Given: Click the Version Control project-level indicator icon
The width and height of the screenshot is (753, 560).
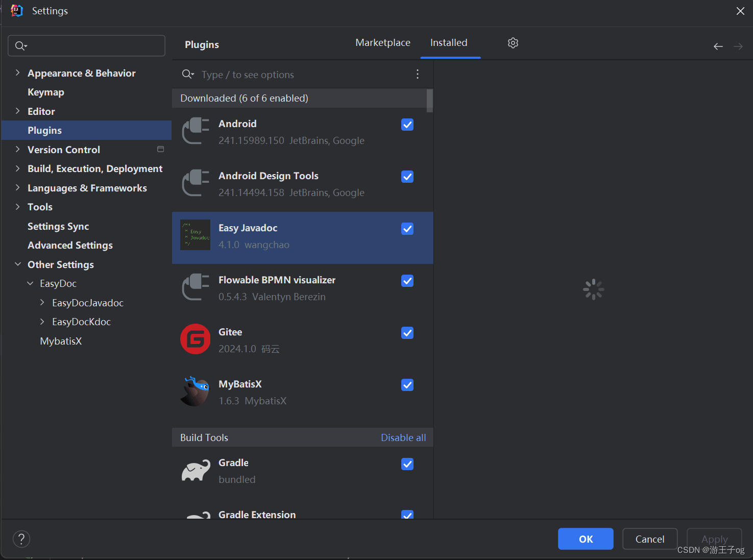Looking at the screenshot, I should point(161,149).
